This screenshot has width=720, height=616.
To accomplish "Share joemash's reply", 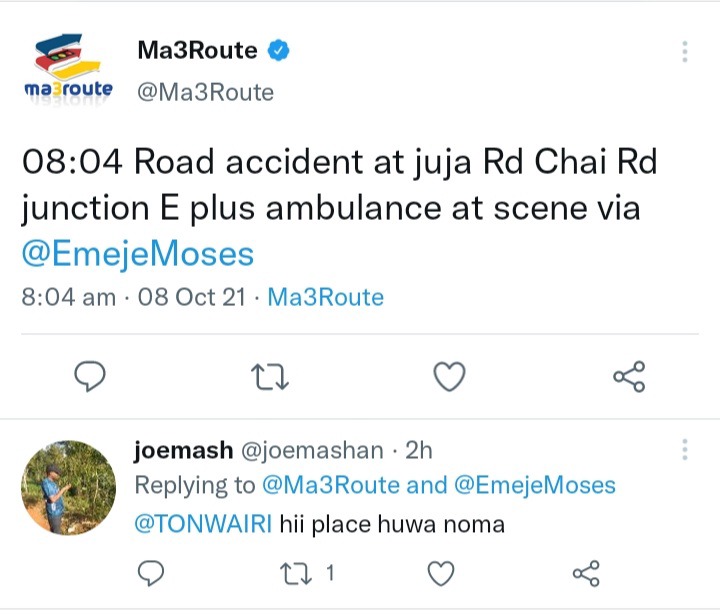I will click(586, 574).
